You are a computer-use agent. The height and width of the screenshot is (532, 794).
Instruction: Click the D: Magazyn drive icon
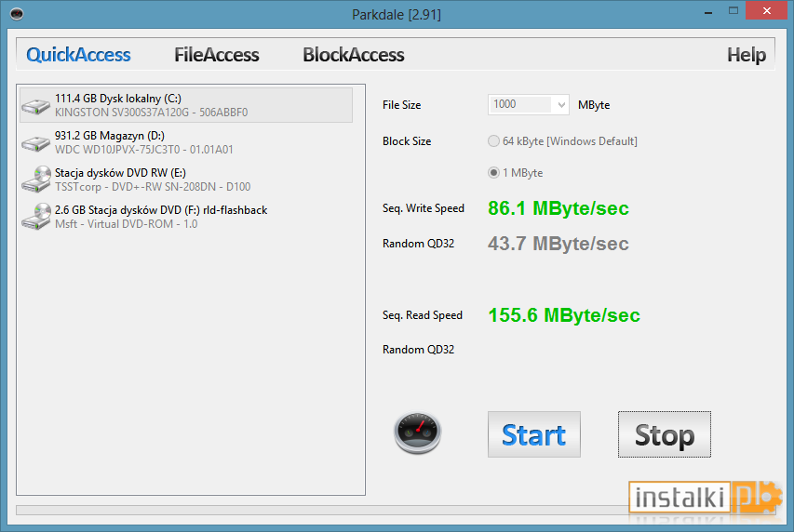click(35, 142)
